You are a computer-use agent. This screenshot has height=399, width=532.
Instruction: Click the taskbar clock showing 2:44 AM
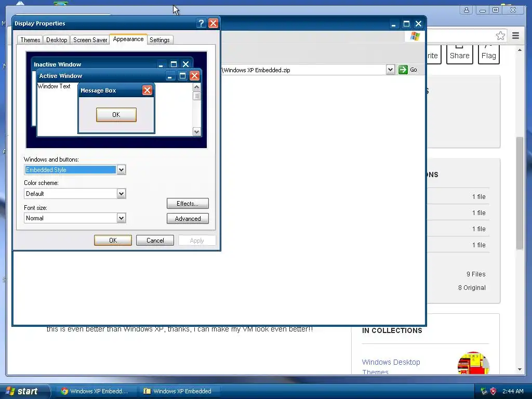[513, 391]
